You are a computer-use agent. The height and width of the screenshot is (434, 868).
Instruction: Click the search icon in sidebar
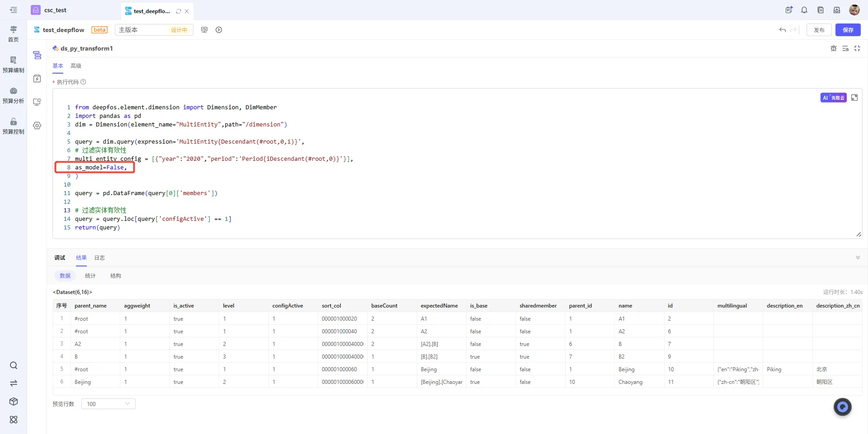coord(14,365)
